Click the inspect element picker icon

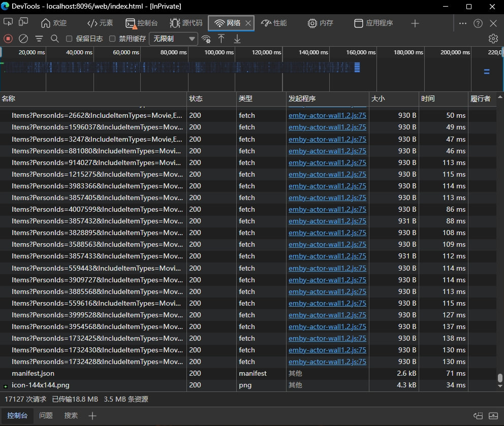click(8, 22)
